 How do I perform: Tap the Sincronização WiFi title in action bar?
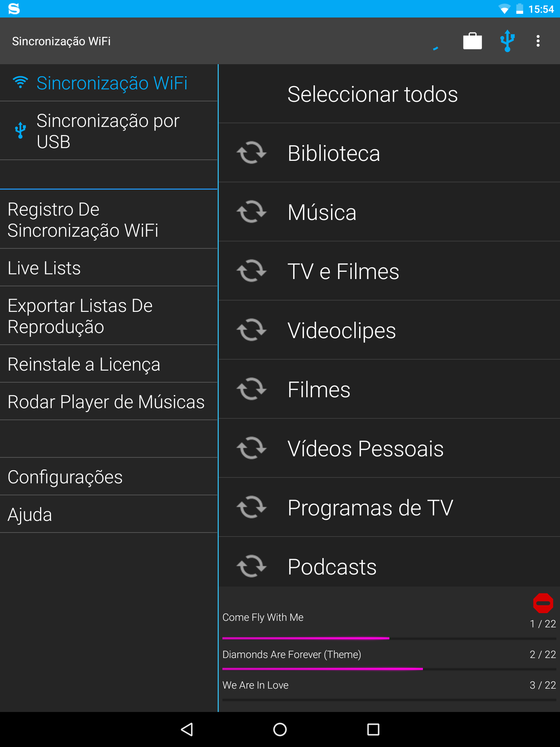(61, 41)
